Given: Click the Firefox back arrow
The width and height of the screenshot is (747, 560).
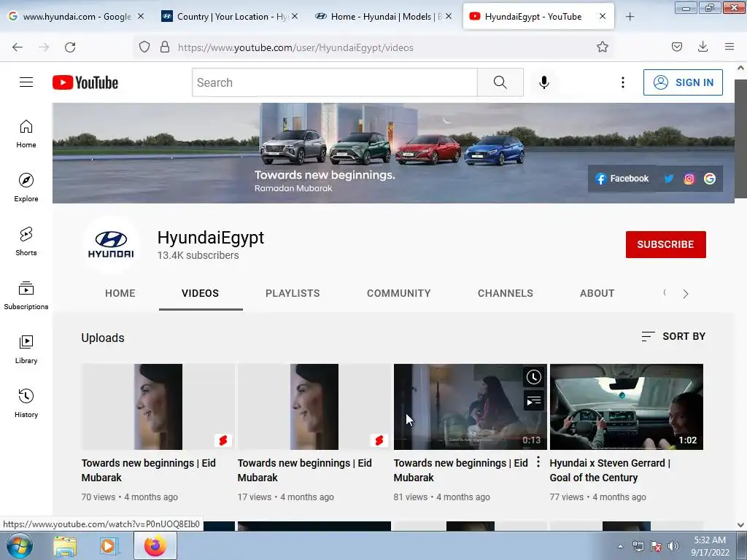Looking at the screenshot, I should click(x=18, y=47).
